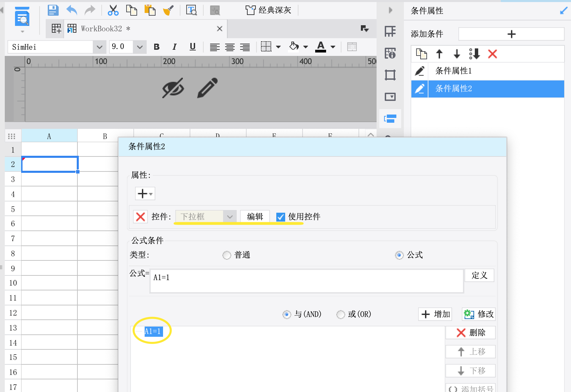
Task: Undo the last action
Action: coord(72,10)
